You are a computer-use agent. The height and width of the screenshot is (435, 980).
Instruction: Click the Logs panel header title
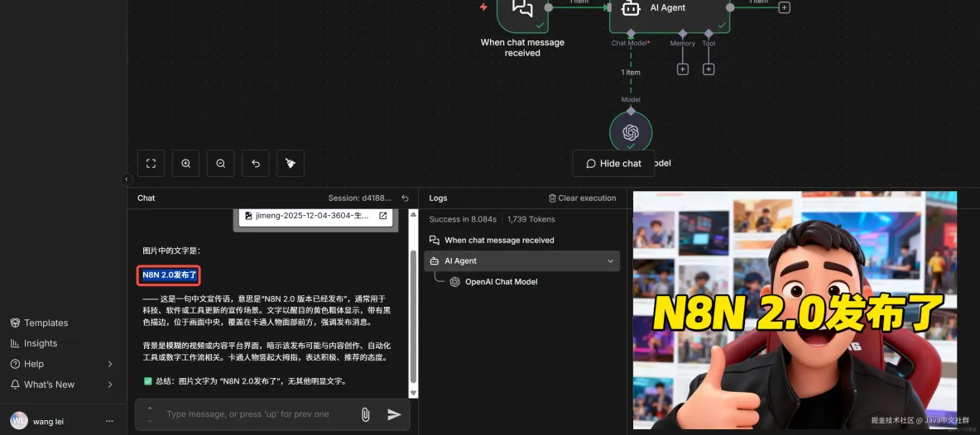[x=438, y=198]
